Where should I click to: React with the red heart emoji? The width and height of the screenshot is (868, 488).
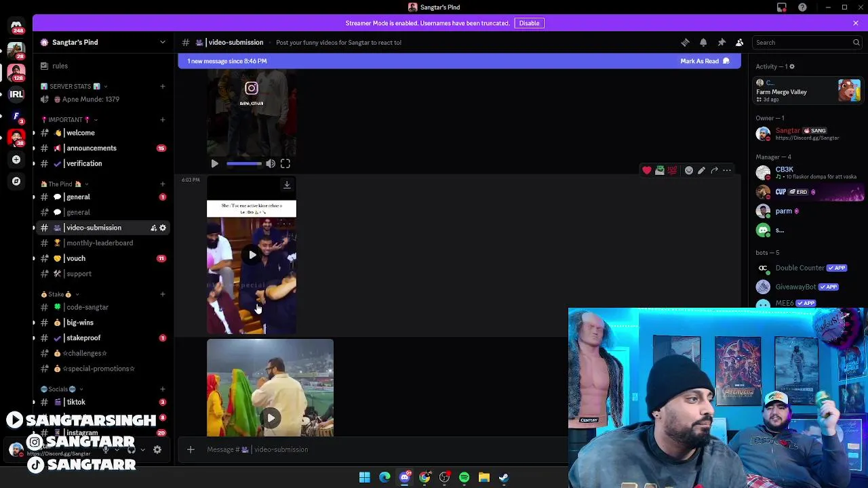click(647, 170)
